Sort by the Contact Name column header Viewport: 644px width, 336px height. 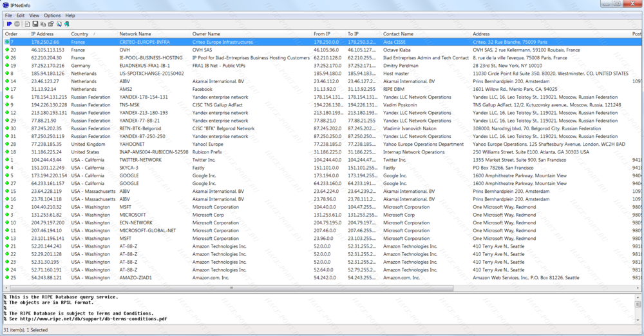pos(426,34)
